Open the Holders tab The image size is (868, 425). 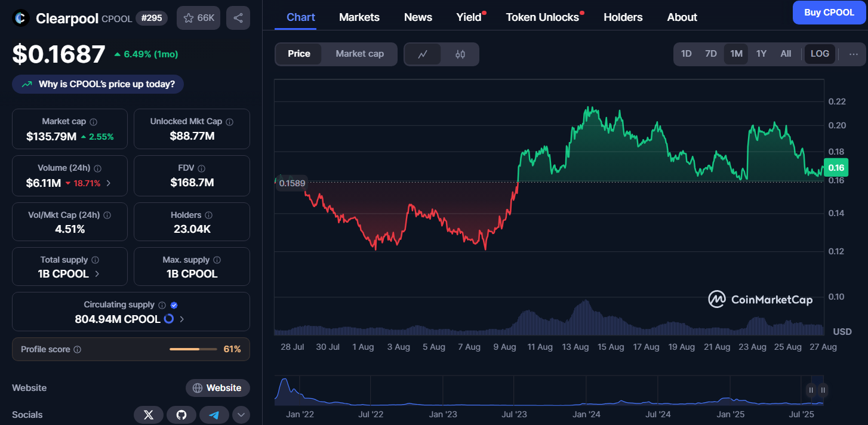(623, 17)
